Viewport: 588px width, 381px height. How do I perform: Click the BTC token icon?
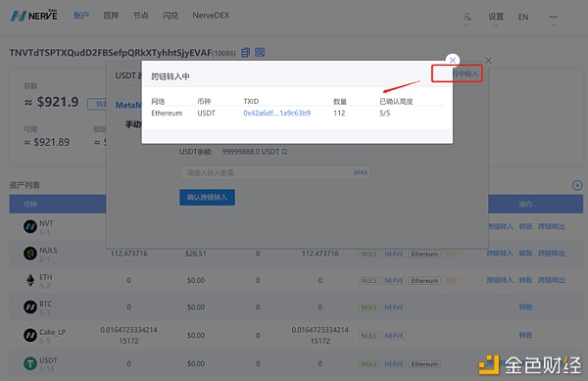(x=30, y=307)
